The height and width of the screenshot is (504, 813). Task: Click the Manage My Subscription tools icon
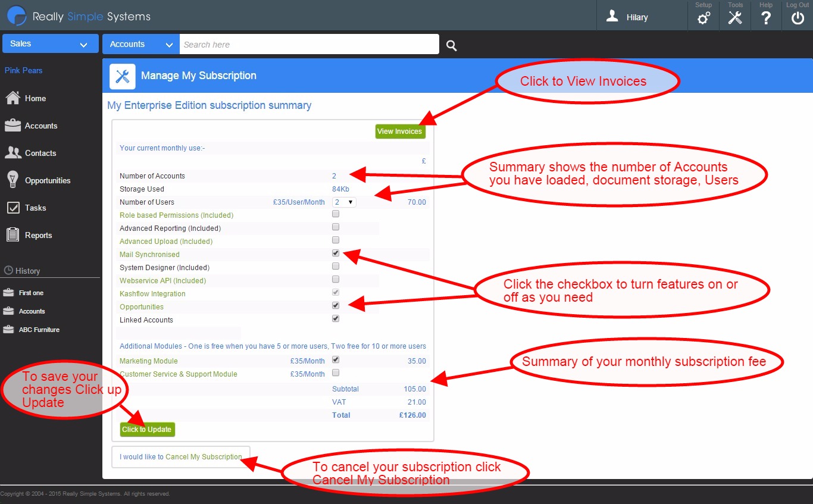pyautogui.click(x=123, y=76)
